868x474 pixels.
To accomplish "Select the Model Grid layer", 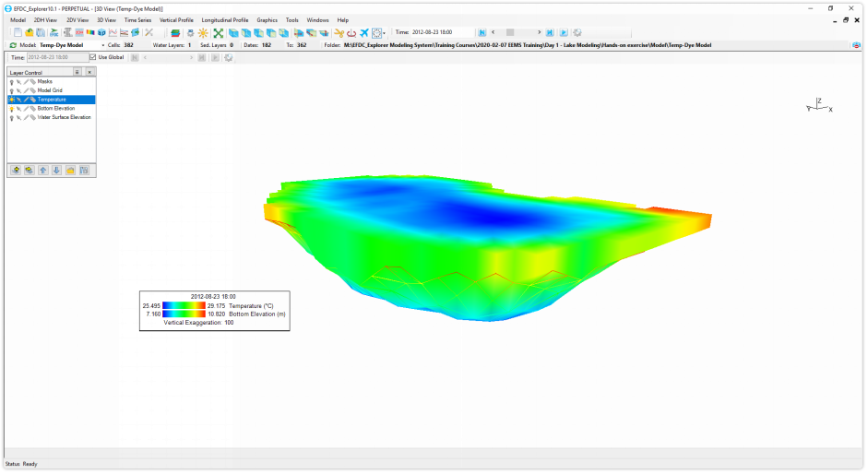I will click(x=50, y=90).
